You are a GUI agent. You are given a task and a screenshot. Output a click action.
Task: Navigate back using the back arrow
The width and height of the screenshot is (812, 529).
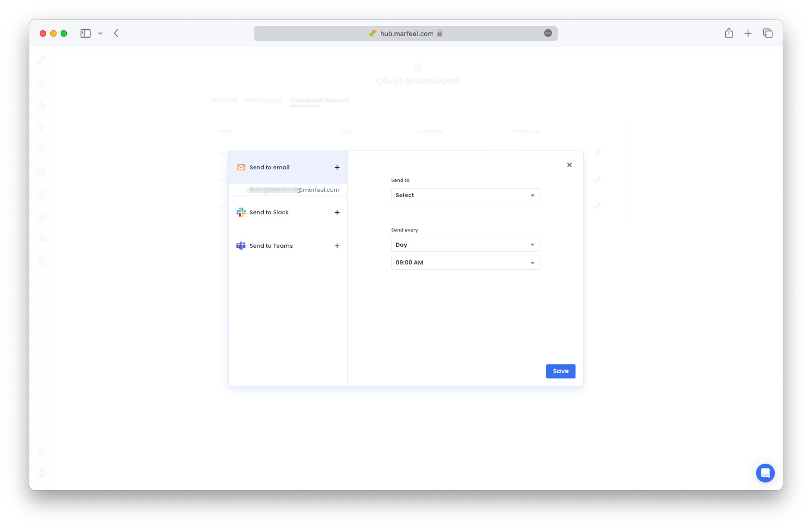116,33
